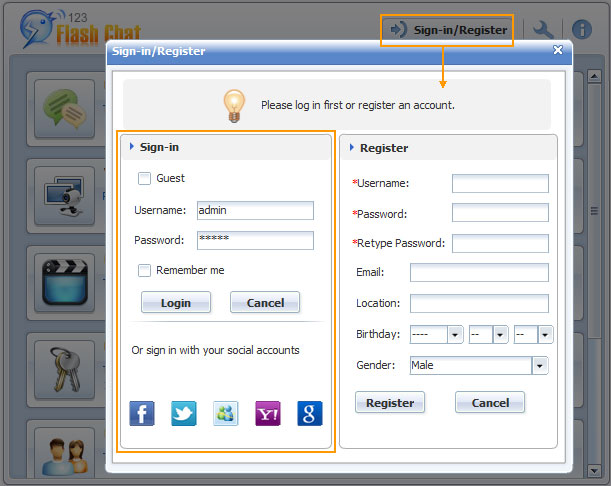Enable the Remember me checkbox
Screen dimensions: 611x486
pyautogui.click(x=144, y=270)
